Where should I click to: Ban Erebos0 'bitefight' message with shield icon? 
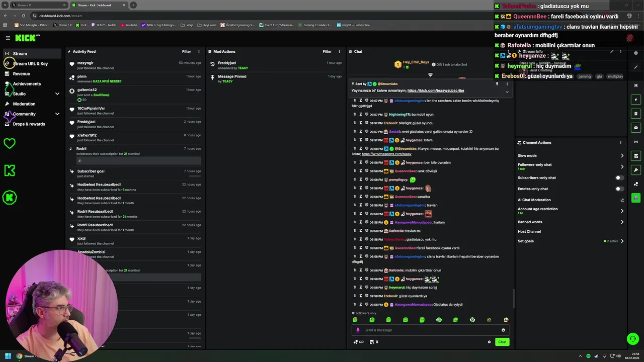pyautogui.click(x=367, y=123)
